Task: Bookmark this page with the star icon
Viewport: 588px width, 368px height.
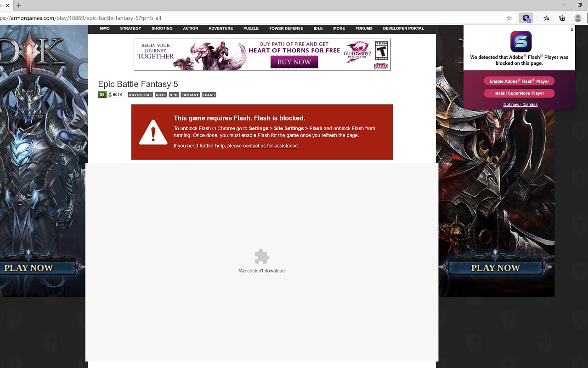Action: point(509,18)
